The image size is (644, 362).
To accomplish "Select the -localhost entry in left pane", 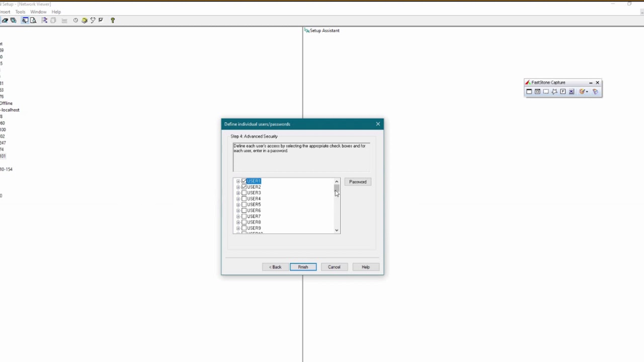I will (10, 110).
